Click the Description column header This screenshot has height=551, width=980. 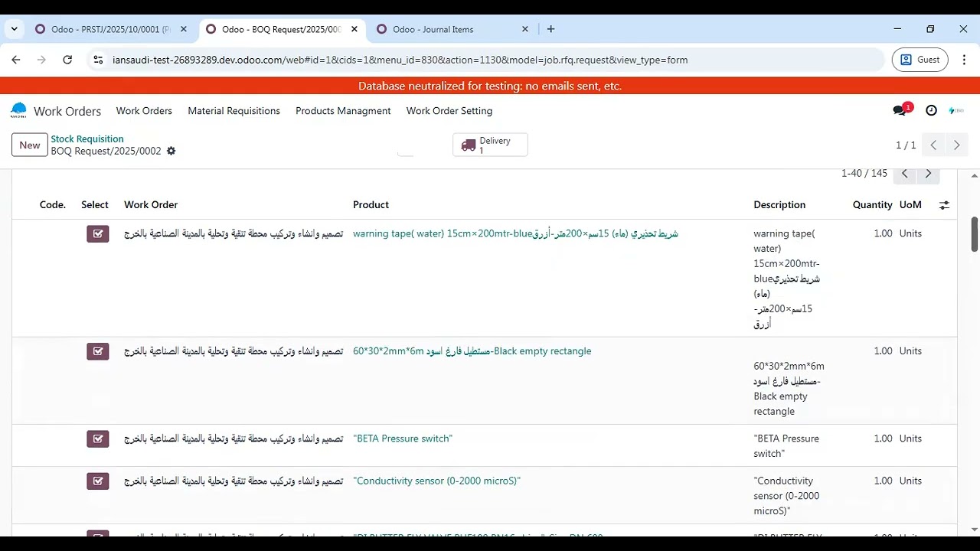pos(779,205)
